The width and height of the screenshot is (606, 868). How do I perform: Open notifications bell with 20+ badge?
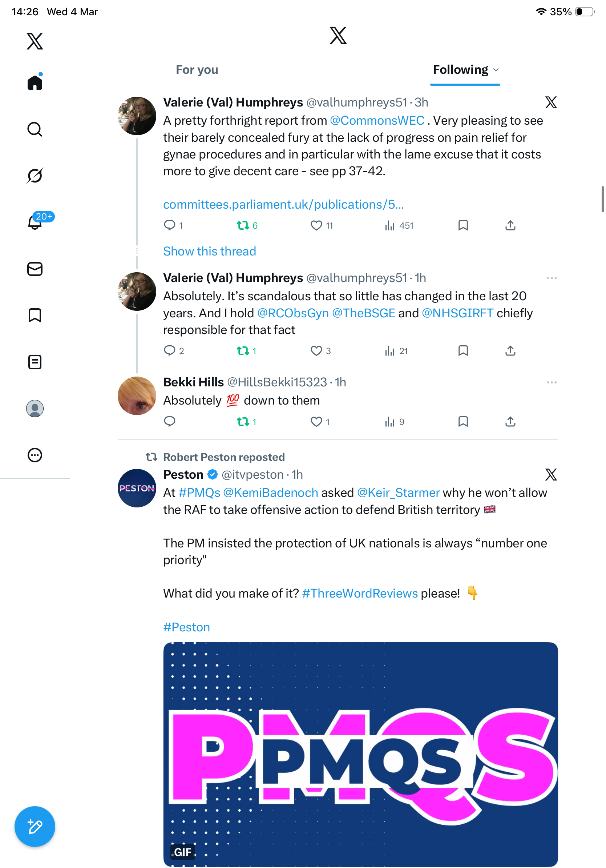pyautogui.click(x=35, y=222)
